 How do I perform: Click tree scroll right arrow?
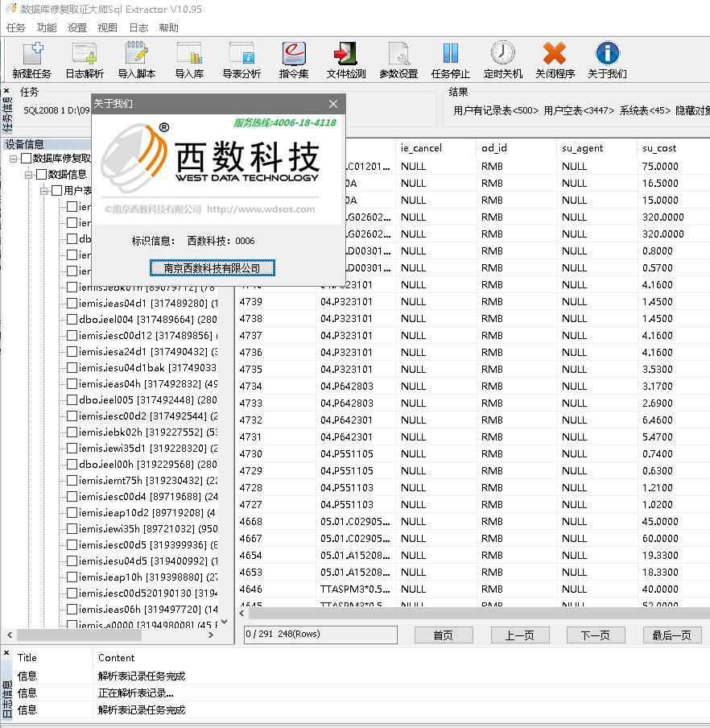tap(211, 635)
